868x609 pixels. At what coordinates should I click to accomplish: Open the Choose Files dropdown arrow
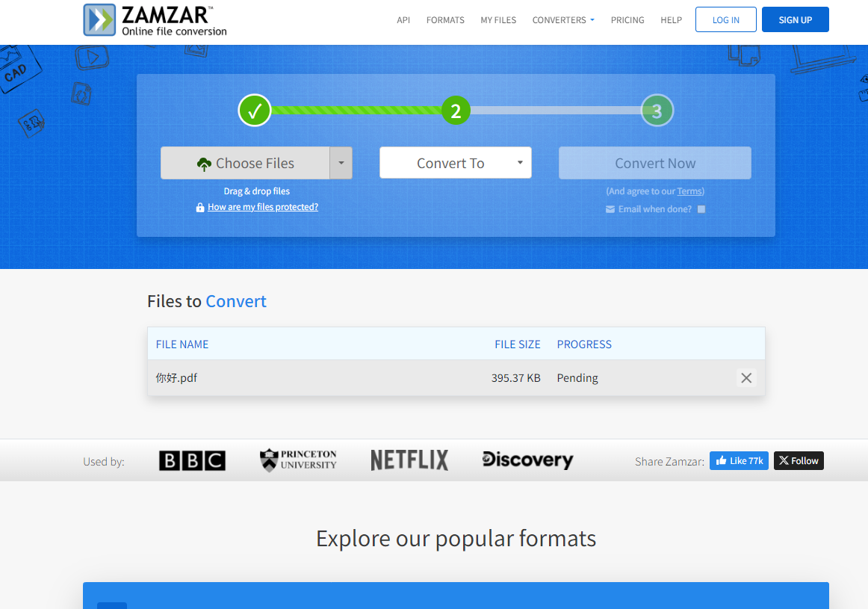coord(341,163)
